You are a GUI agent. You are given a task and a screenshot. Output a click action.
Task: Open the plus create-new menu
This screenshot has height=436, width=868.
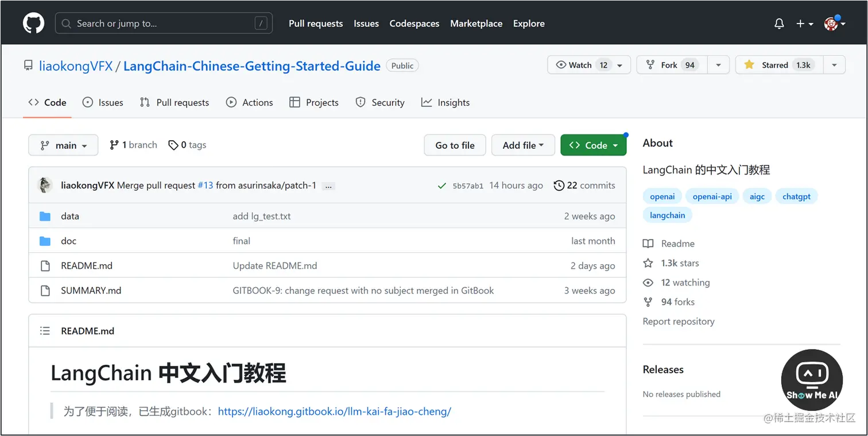click(805, 24)
